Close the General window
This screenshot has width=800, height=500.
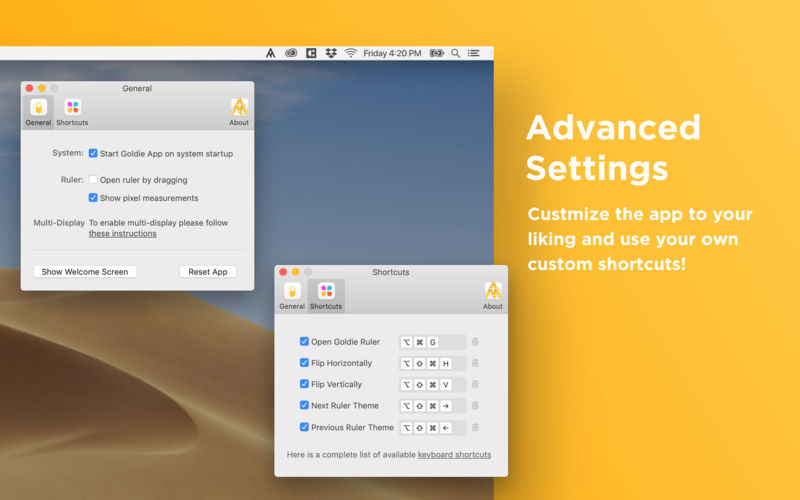coord(30,88)
